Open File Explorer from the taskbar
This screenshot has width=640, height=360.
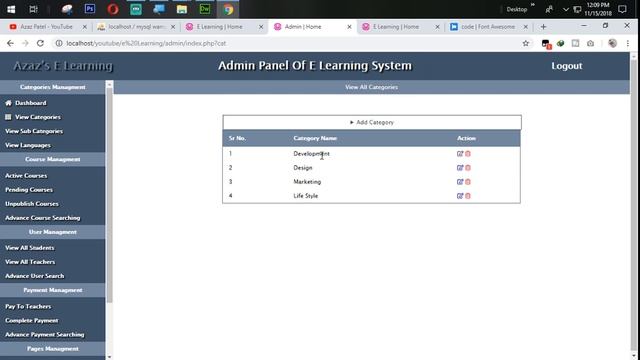coord(182,9)
